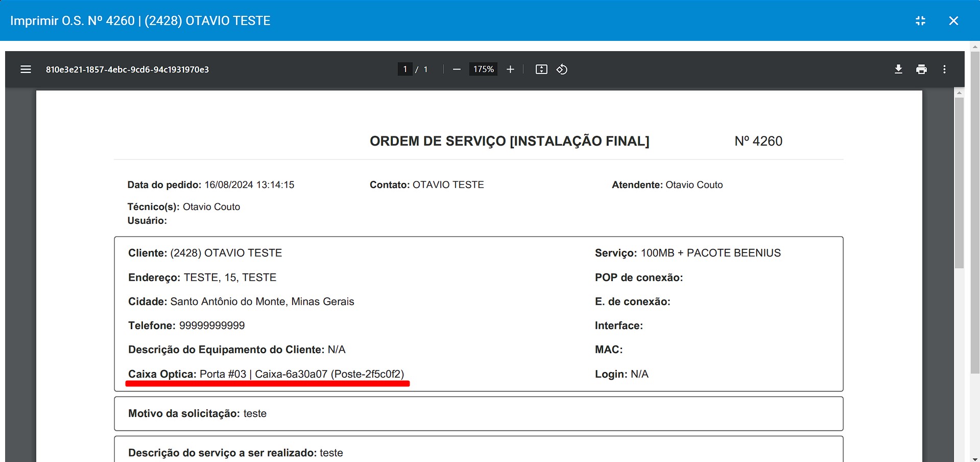Click the Caixa Optica Porta #03 line
Screen dimensions: 980x462
click(266, 374)
